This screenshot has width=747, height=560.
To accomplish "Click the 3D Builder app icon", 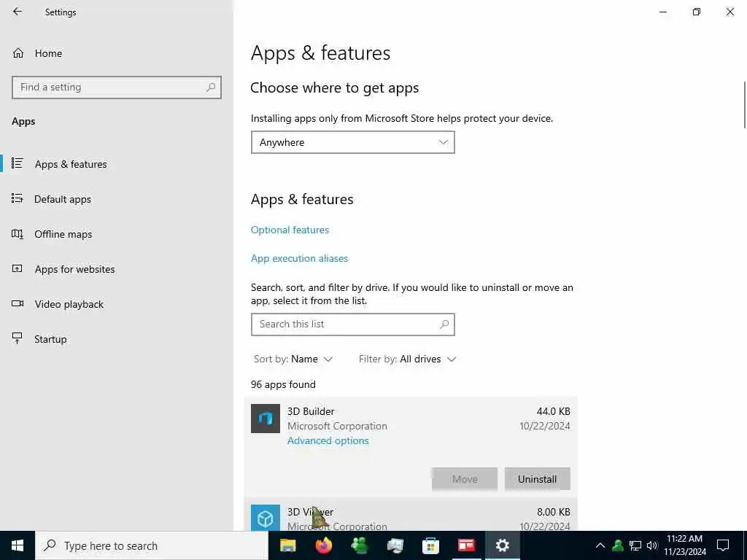I will click(266, 419).
